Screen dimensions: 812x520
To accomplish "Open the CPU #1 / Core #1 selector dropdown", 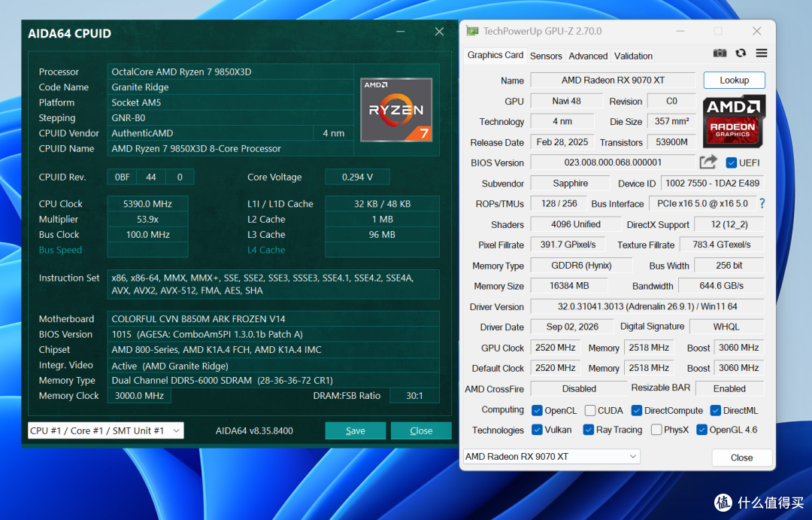I will [x=106, y=431].
